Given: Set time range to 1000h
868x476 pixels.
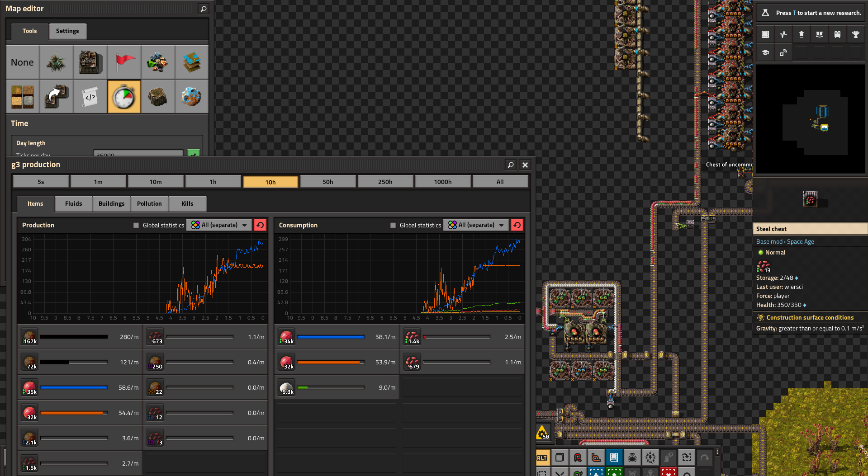Looking at the screenshot, I should coord(443,182).
